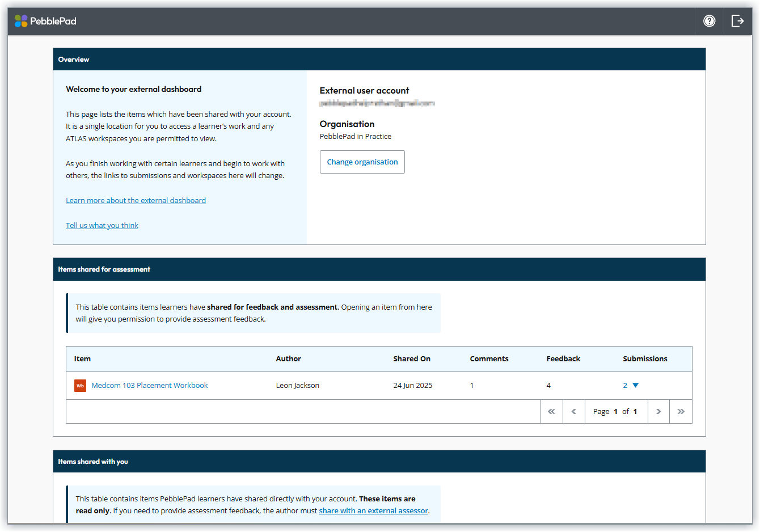Click the Feedback column header

[563, 359]
